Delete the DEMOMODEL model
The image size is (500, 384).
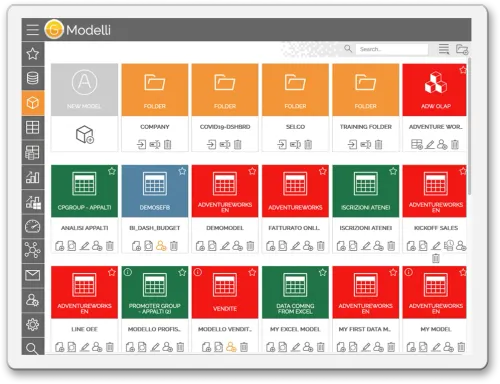tap(250, 246)
